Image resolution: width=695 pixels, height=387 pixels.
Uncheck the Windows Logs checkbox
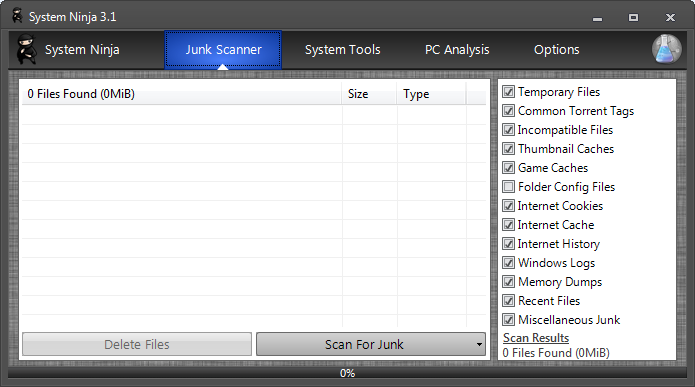click(508, 263)
